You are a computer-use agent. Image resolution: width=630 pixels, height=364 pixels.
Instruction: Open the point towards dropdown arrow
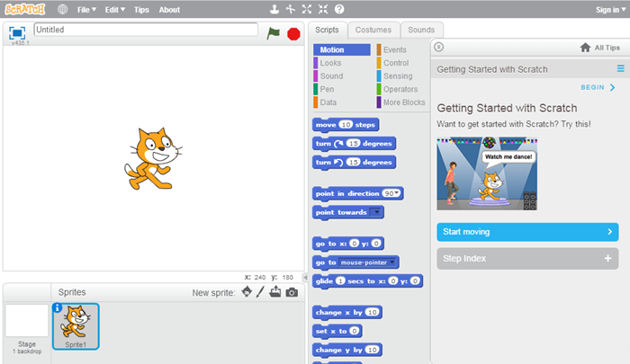pos(376,212)
